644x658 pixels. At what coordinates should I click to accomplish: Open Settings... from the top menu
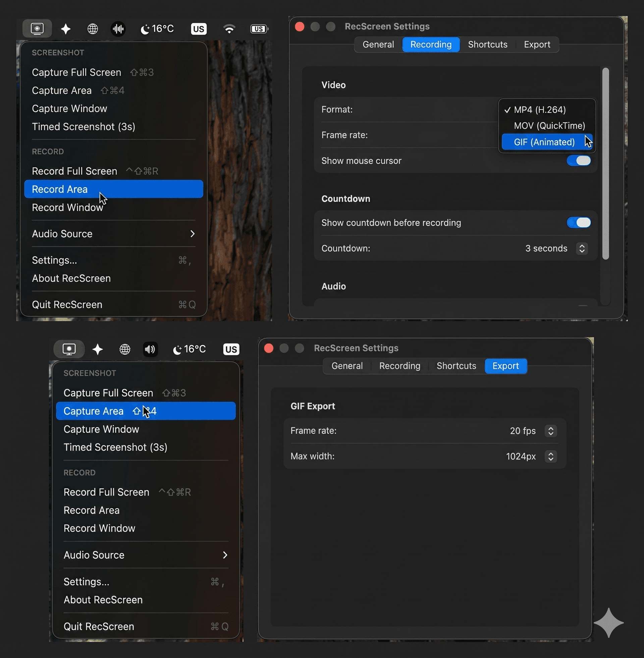[x=114, y=260]
